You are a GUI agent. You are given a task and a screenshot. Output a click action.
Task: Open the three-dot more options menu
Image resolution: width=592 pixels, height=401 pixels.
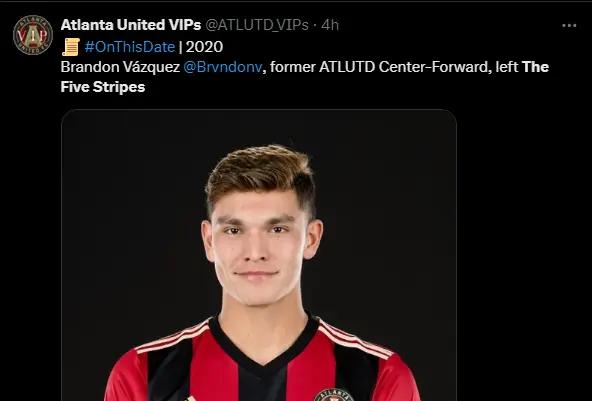[569, 26]
